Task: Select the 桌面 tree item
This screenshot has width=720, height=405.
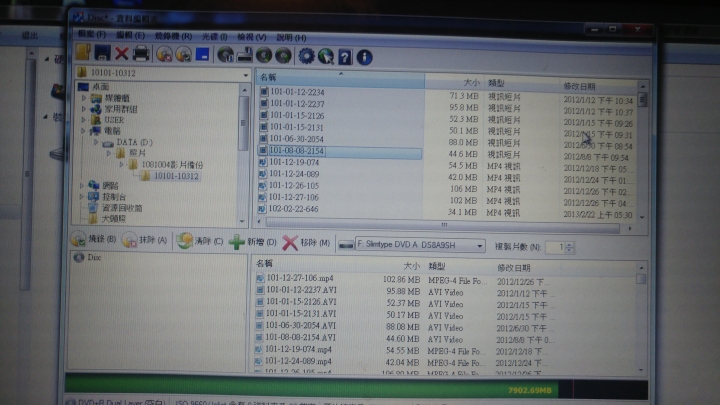Action: tap(101, 87)
